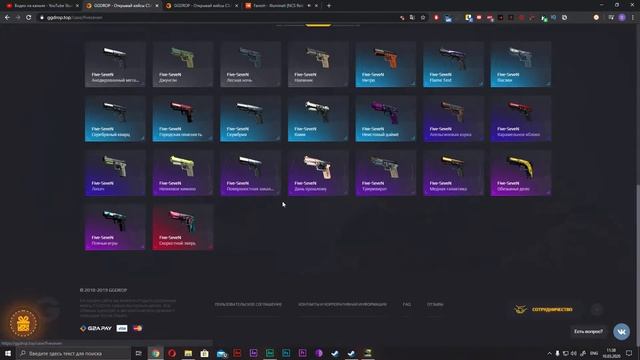Open the Windows Start menu
This screenshot has height=360, width=640.
(x=8, y=353)
